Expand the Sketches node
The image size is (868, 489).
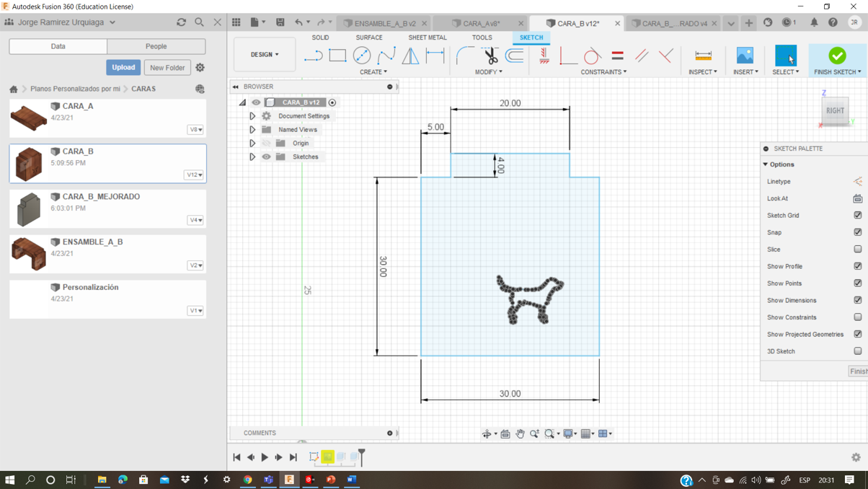pos(252,157)
